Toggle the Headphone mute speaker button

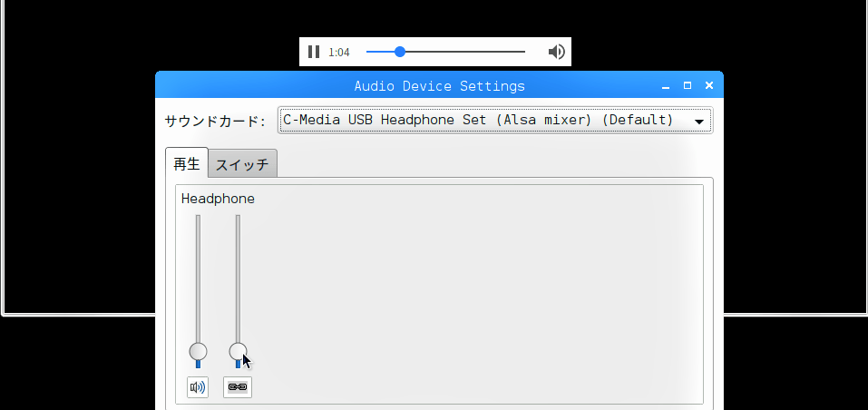pos(198,387)
